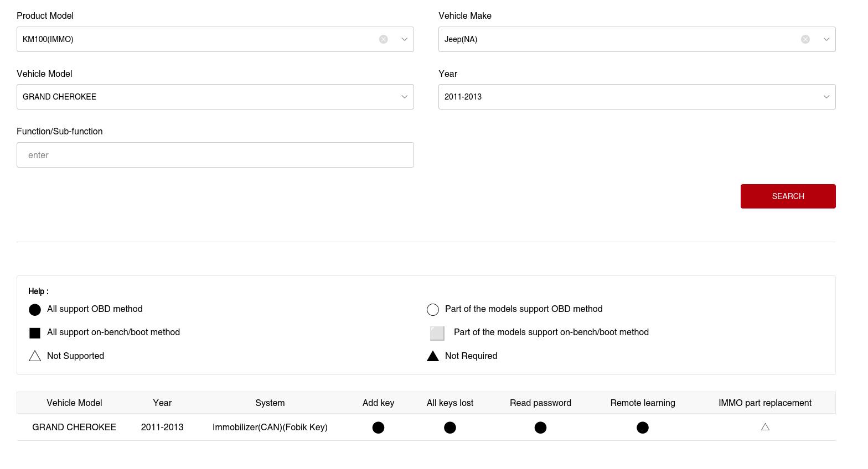Click the hollow circle legend icon for partial OBD support
The width and height of the screenshot is (868, 469).
tap(433, 310)
